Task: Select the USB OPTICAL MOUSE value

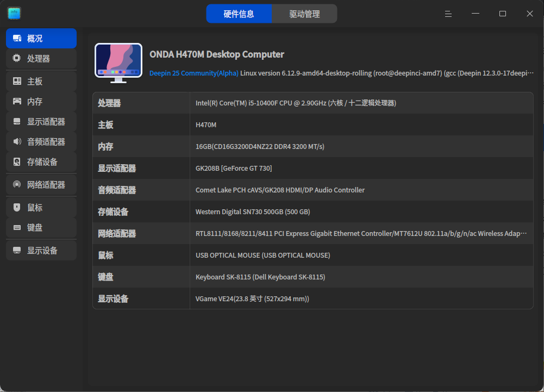Action: (262, 256)
